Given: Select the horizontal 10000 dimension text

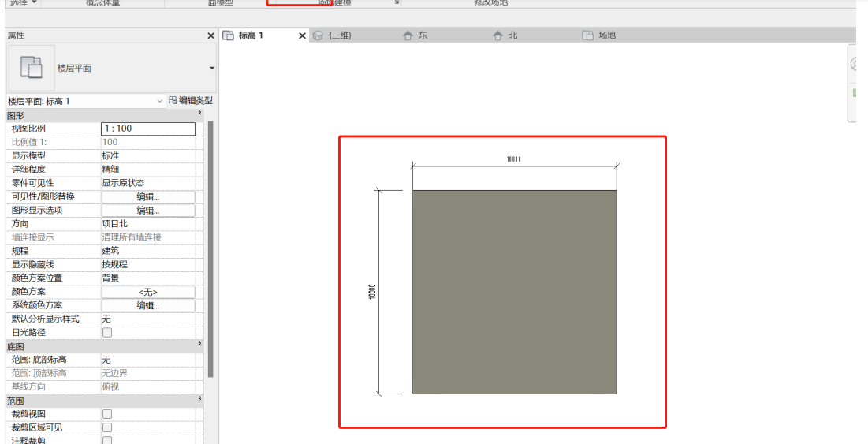Looking at the screenshot, I should 514,159.
